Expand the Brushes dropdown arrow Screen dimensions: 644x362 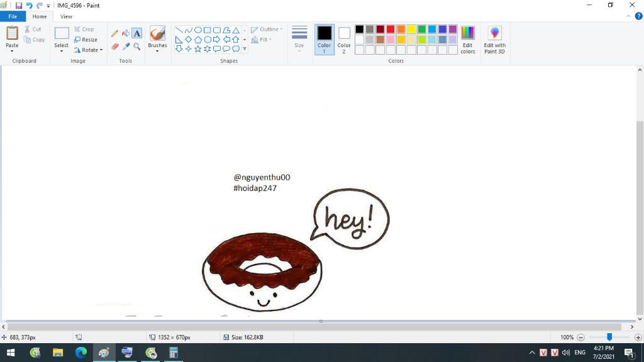[x=157, y=52]
